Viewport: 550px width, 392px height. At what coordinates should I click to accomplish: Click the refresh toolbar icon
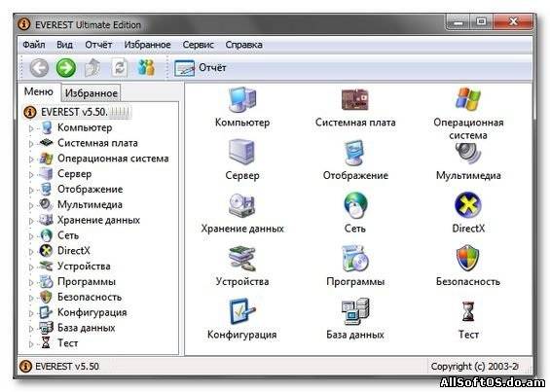120,67
